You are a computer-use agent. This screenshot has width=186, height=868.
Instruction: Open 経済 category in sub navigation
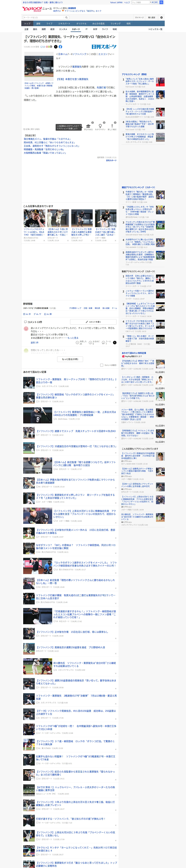pos(52,29)
